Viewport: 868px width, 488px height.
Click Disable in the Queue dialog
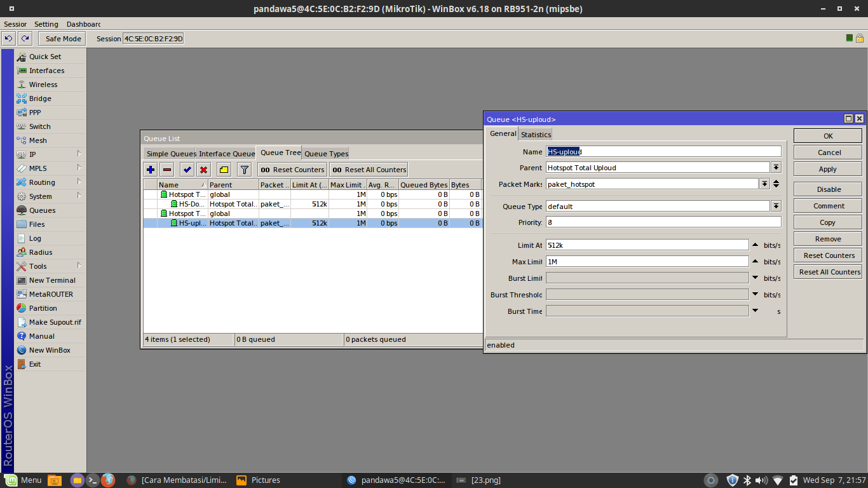click(x=828, y=189)
